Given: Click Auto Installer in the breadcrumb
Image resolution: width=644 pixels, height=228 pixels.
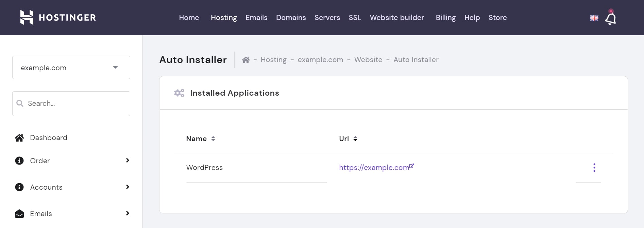Looking at the screenshot, I should tap(416, 60).
